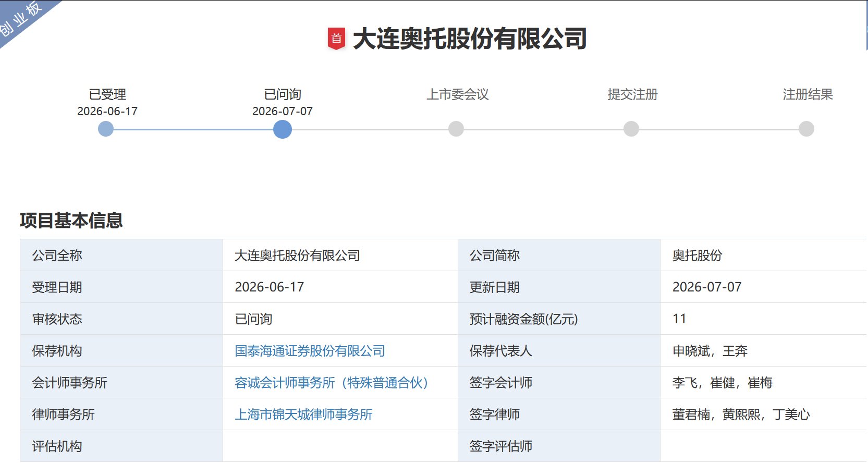Click the 保荐机构 label cell

pyautogui.click(x=121, y=351)
